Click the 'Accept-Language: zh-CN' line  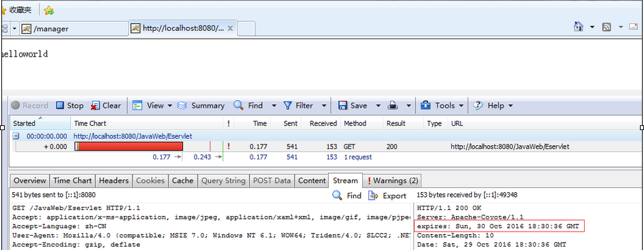click(59, 226)
